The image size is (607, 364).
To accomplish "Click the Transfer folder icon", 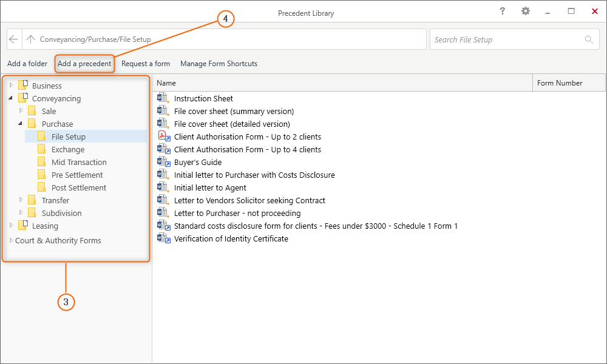I will 32,200.
